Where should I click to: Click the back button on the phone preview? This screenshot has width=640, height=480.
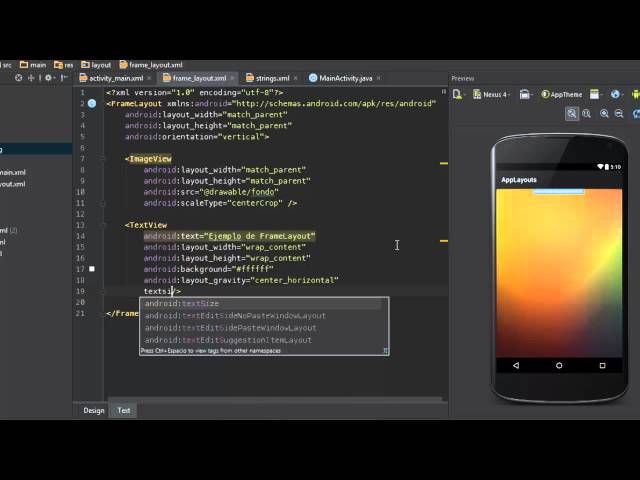click(516, 365)
